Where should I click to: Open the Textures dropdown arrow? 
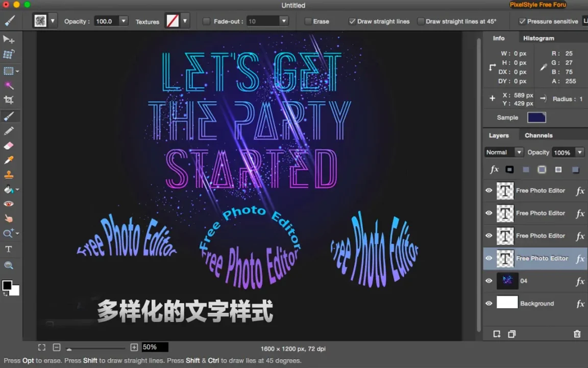(x=185, y=21)
